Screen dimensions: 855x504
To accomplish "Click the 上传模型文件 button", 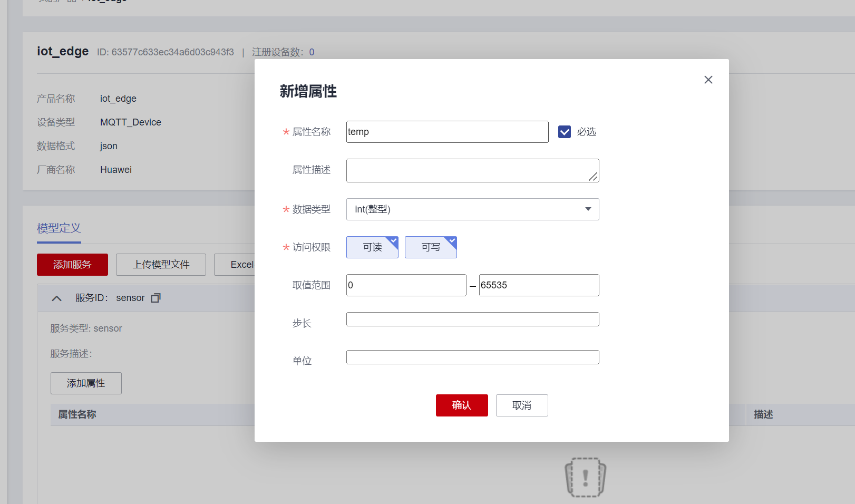I will [x=161, y=265].
